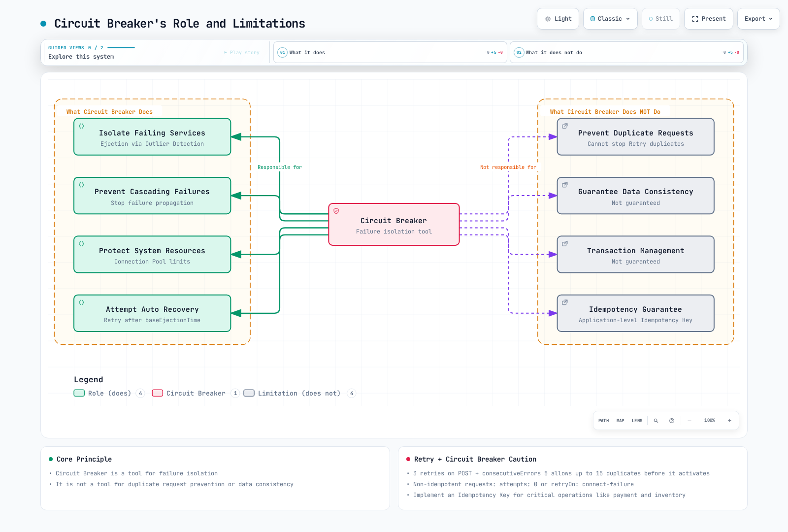The image size is (788, 532).
Task: Toggle the Still animation mode
Action: click(x=660, y=19)
